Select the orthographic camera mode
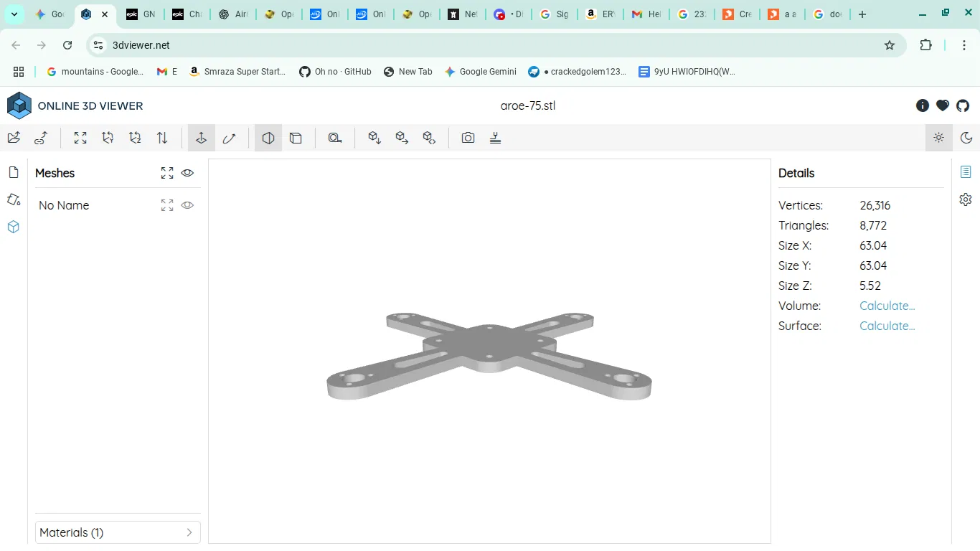The height and width of the screenshot is (551, 980). [296, 138]
